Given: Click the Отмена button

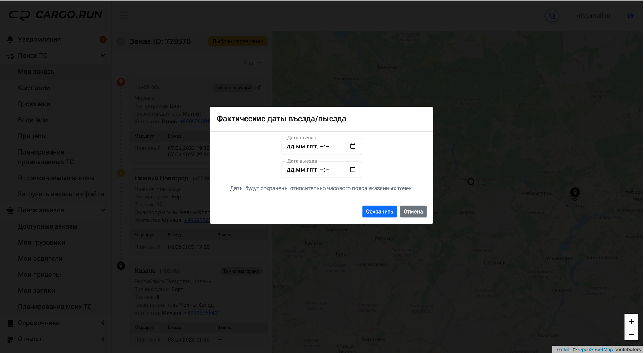Looking at the screenshot, I should [x=413, y=211].
